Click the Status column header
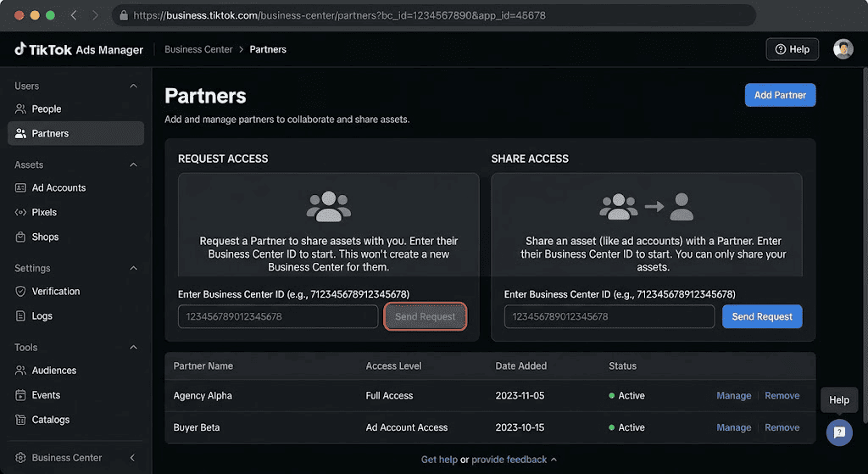Viewport: 868px width, 474px height. click(x=622, y=366)
